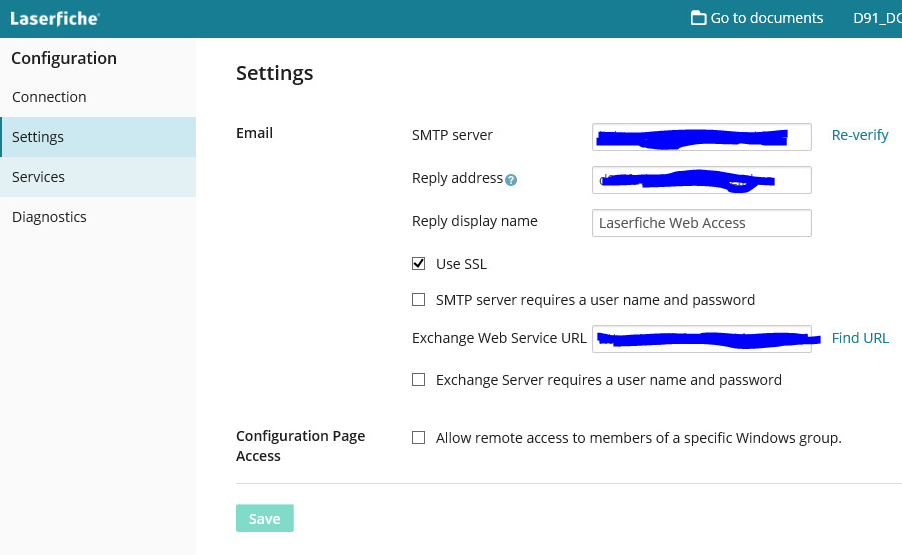Check Allow remote access to Windows group
The width and height of the screenshot is (902, 555).
[x=419, y=438]
